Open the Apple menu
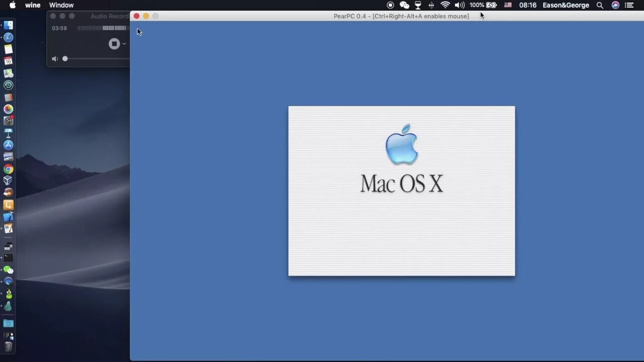The image size is (644, 362). (x=13, y=5)
